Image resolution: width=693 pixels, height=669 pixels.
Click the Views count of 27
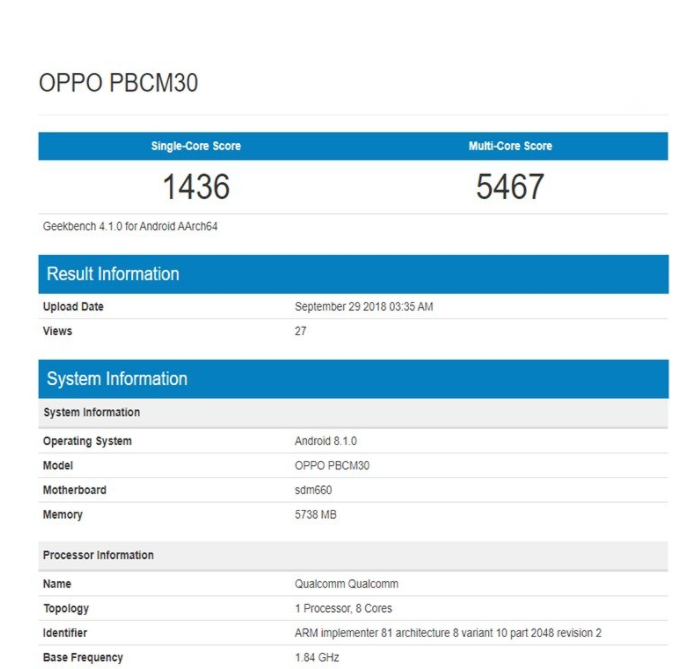[300, 331]
